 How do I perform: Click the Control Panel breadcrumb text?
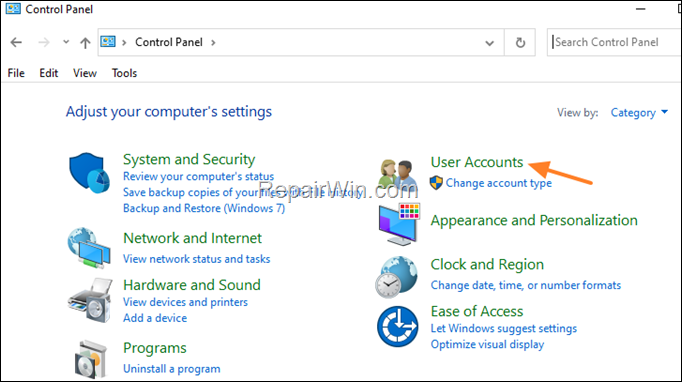(x=169, y=42)
